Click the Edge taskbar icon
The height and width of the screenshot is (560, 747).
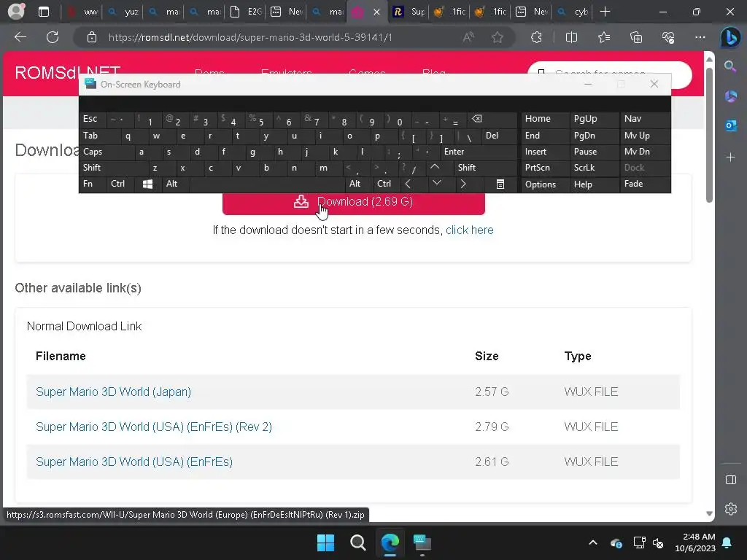(390, 542)
